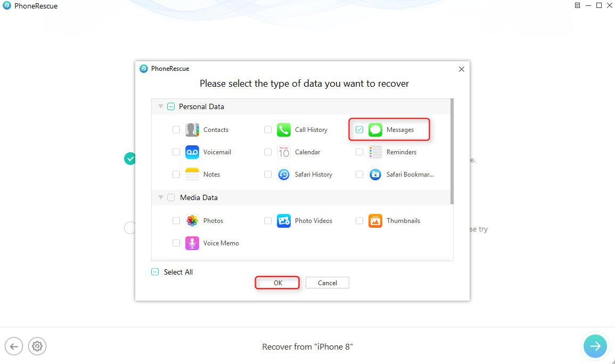Tick the Notes checkbox
Viewport: 615px width, 364px height.
click(176, 175)
